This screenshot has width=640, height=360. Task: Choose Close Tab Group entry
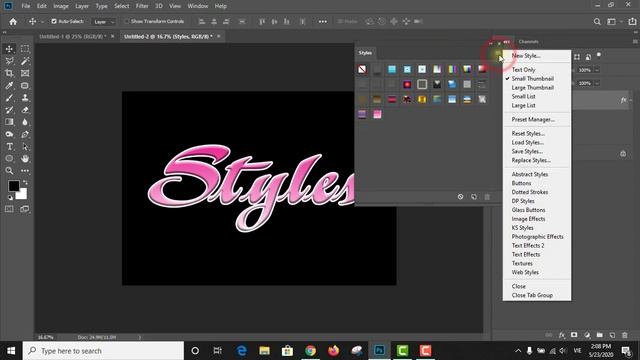[x=532, y=295]
